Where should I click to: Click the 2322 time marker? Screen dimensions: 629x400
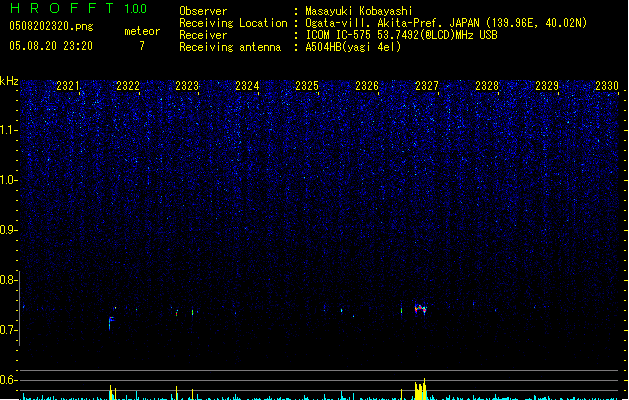click(x=128, y=86)
